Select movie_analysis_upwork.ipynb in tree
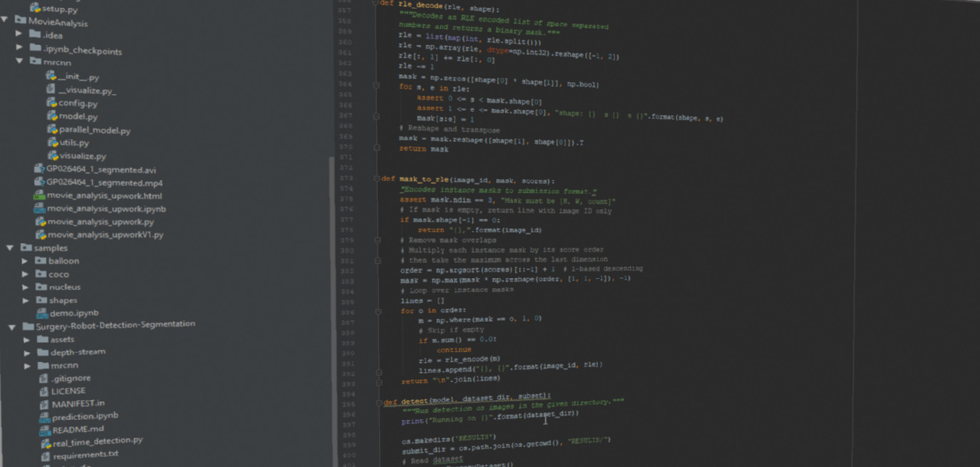The height and width of the screenshot is (467, 980). tap(105, 209)
